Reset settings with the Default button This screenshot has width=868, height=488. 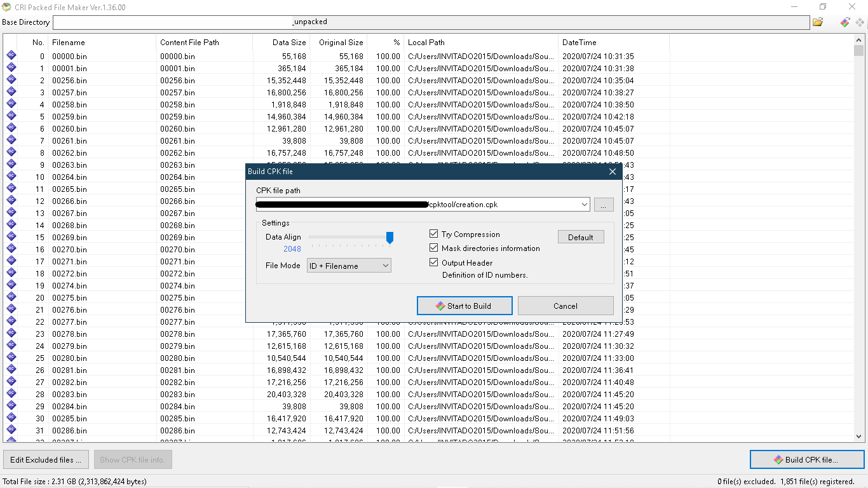point(581,237)
